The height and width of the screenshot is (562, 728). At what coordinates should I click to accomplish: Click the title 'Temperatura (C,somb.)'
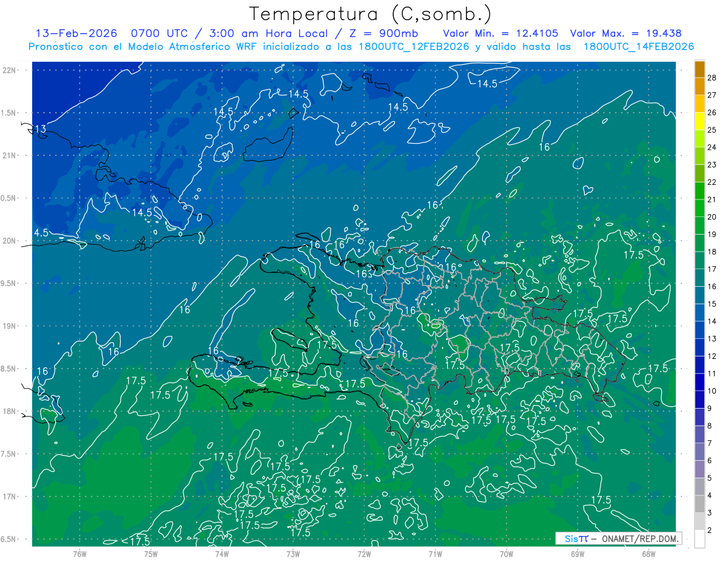(370, 14)
